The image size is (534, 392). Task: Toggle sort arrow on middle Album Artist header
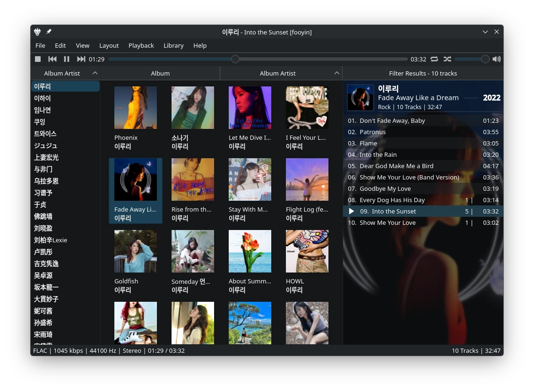pyautogui.click(x=337, y=73)
